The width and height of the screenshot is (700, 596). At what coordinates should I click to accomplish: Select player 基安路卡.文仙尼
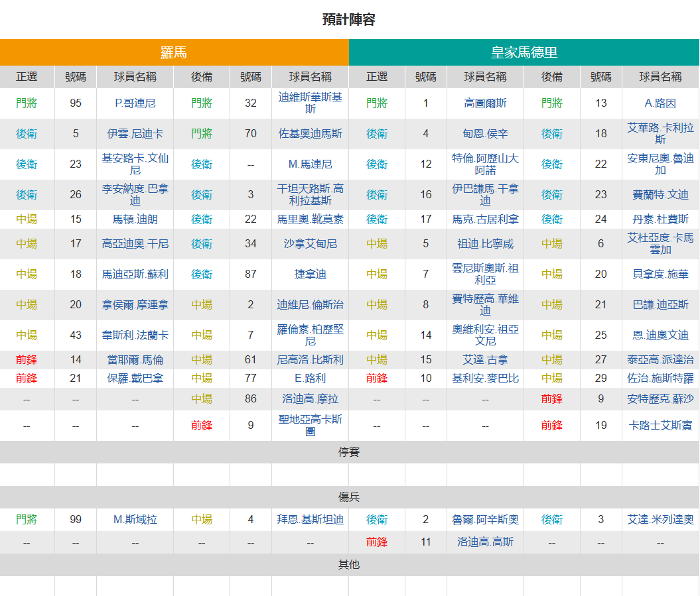(x=135, y=164)
